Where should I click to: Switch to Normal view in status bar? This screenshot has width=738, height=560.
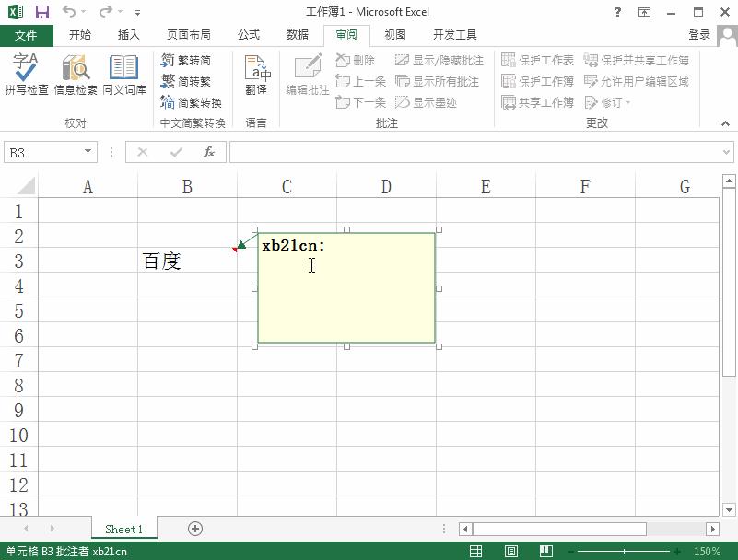(x=475, y=551)
